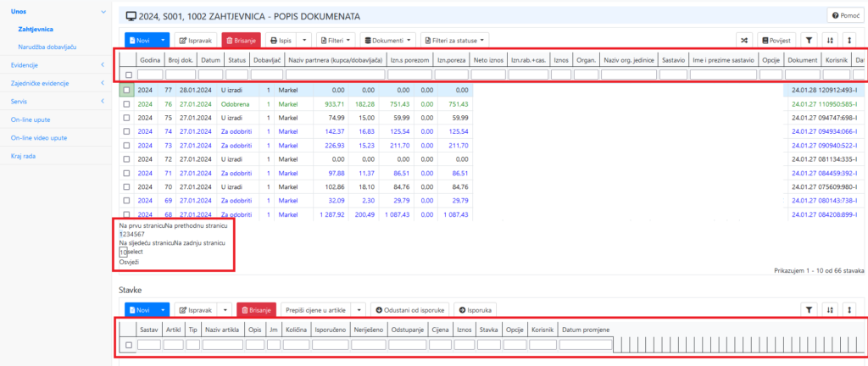Click the filter field under Naziv partnera column
Screen dimensions: 868x366
336,75
